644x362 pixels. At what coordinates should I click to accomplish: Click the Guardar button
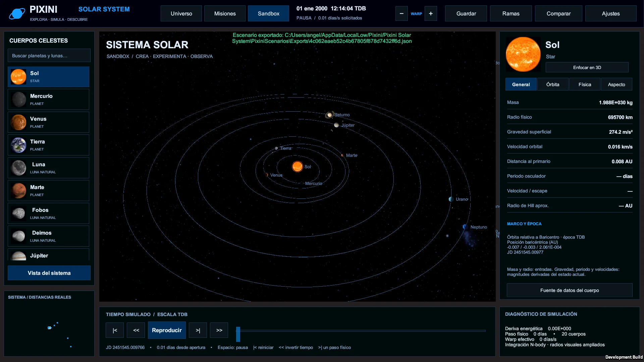coord(466,13)
